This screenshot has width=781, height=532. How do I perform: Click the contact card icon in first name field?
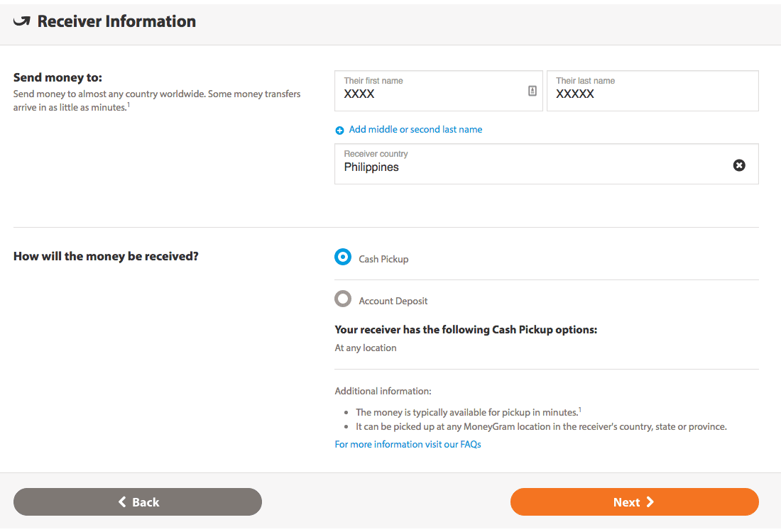point(532,91)
